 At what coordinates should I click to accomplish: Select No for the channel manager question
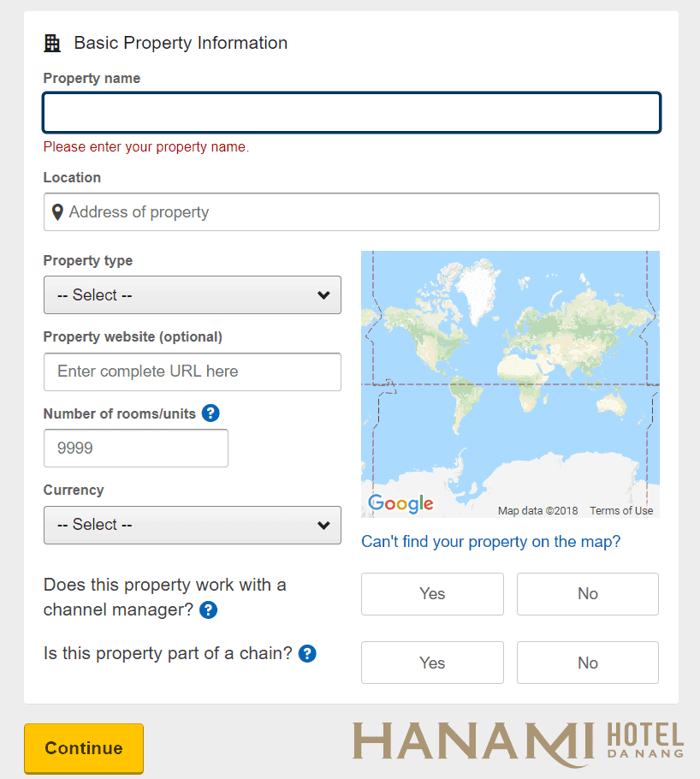[587, 593]
